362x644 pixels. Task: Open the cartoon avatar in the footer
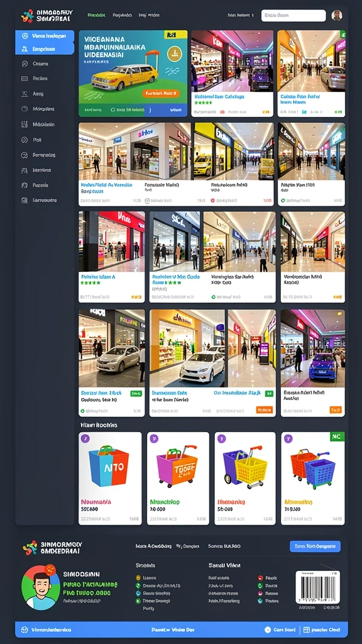(x=41, y=588)
